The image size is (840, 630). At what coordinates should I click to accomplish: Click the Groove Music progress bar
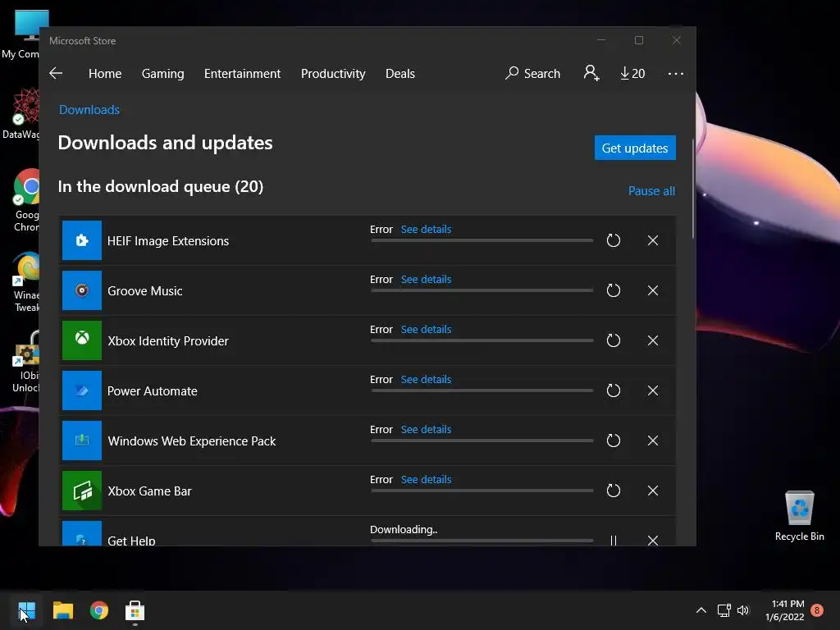[482, 290]
